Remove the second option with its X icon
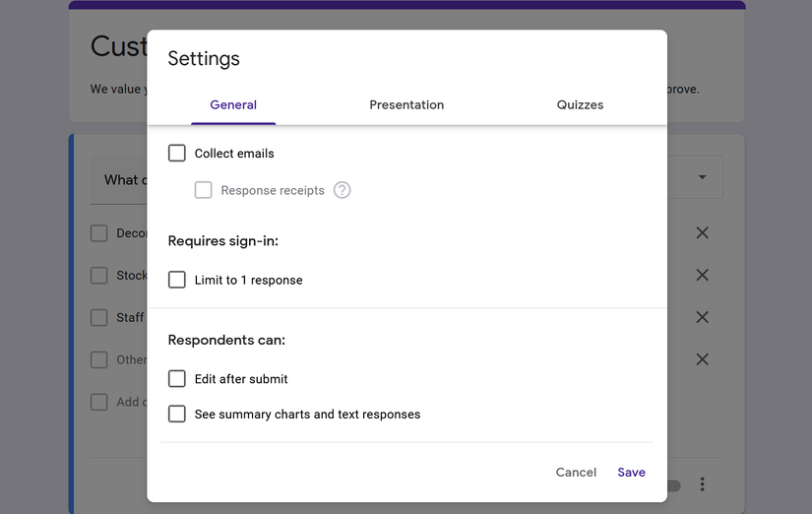Screen dimensions: 812x514 pyautogui.click(x=702, y=276)
